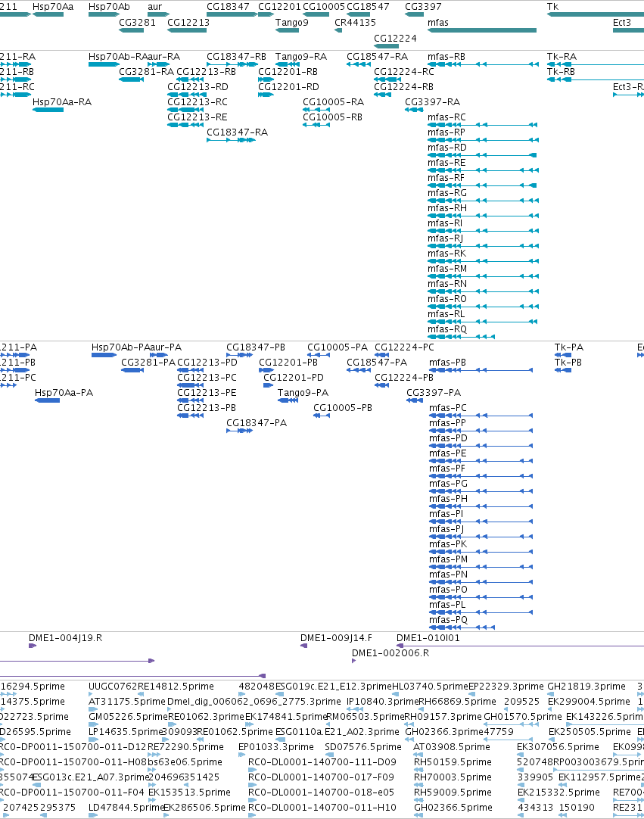
Task: Select the mfas-RC transcript label
Action: click(446, 117)
